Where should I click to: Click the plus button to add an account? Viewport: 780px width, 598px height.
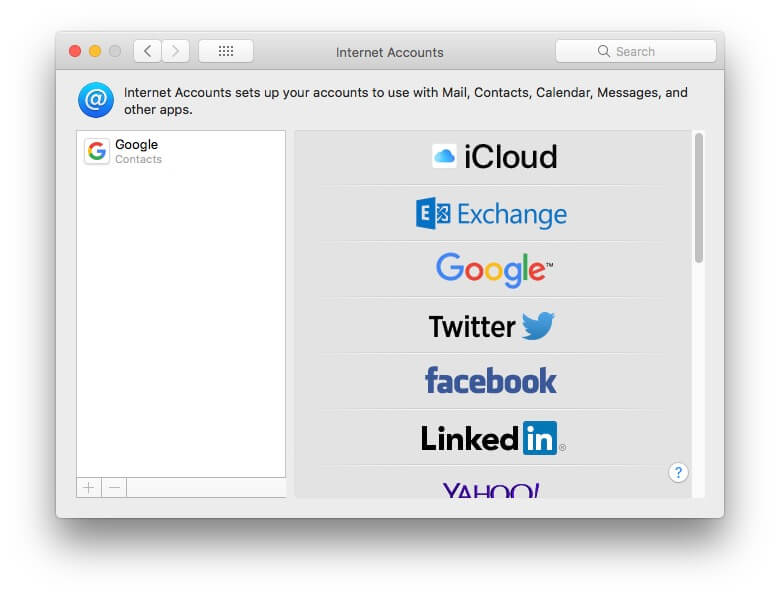click(89, 488)
